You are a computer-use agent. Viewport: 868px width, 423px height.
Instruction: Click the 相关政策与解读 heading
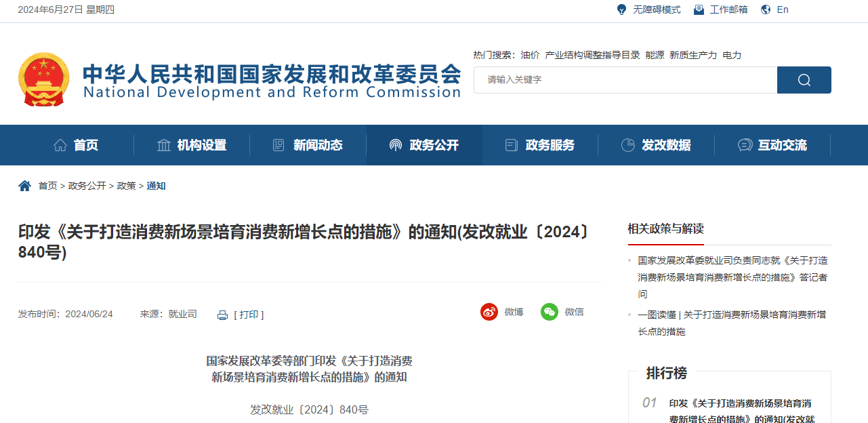point(665,228)
